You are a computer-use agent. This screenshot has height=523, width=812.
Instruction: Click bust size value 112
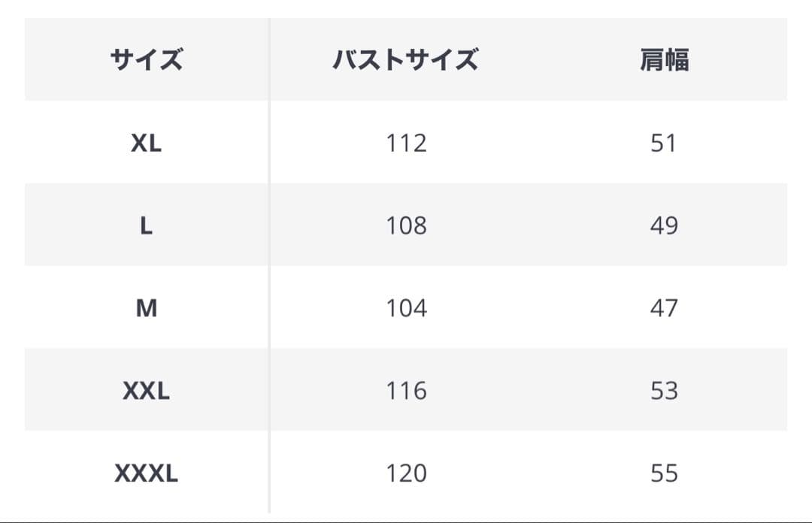pos(406,143)
